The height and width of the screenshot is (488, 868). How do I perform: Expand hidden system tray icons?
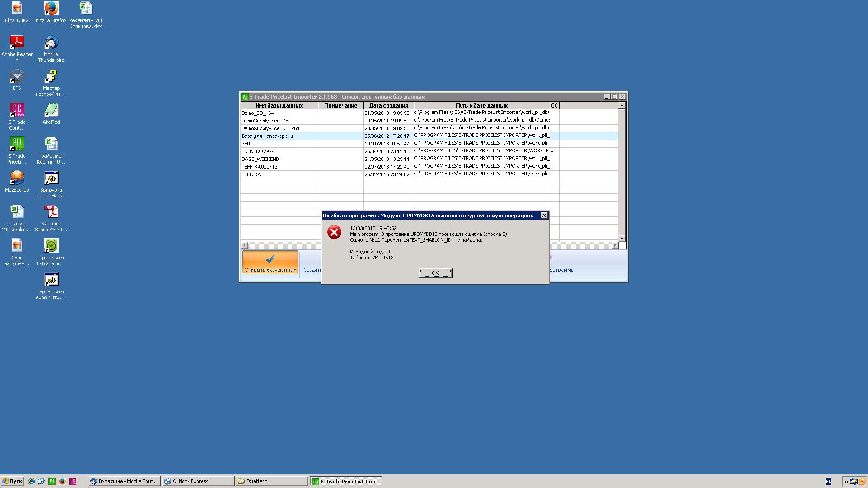pos(846,482)
